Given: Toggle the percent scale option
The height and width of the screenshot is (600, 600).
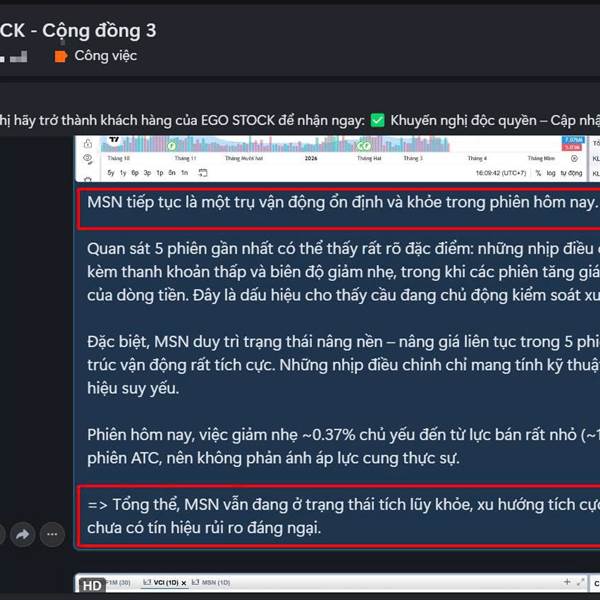Looking at the screenshot, I should [x=538, y=173].
